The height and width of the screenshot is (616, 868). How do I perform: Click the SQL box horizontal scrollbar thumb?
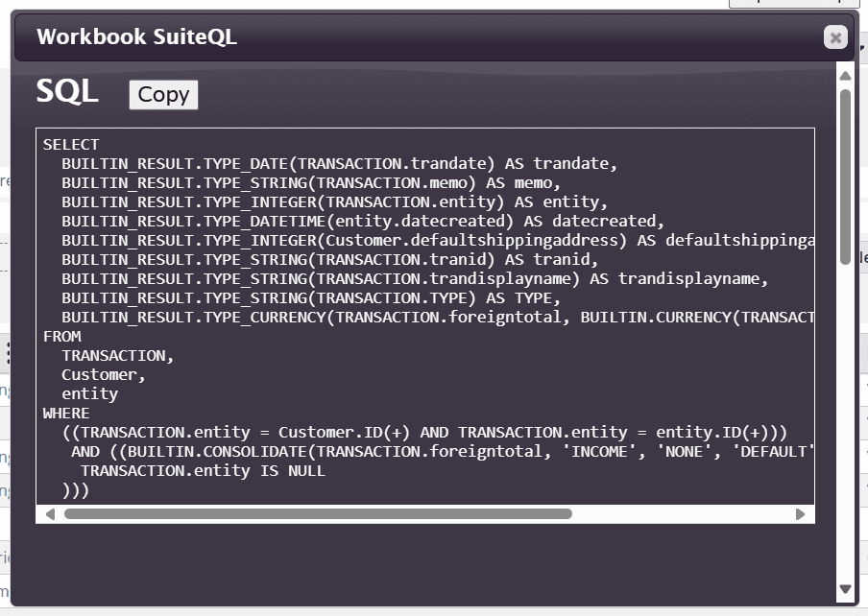tap(318, 514)
